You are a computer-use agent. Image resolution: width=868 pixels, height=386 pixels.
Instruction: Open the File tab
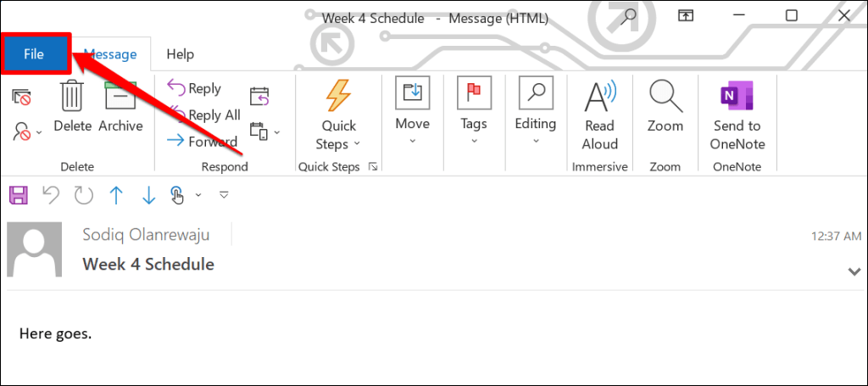click(x=34, y=54)
